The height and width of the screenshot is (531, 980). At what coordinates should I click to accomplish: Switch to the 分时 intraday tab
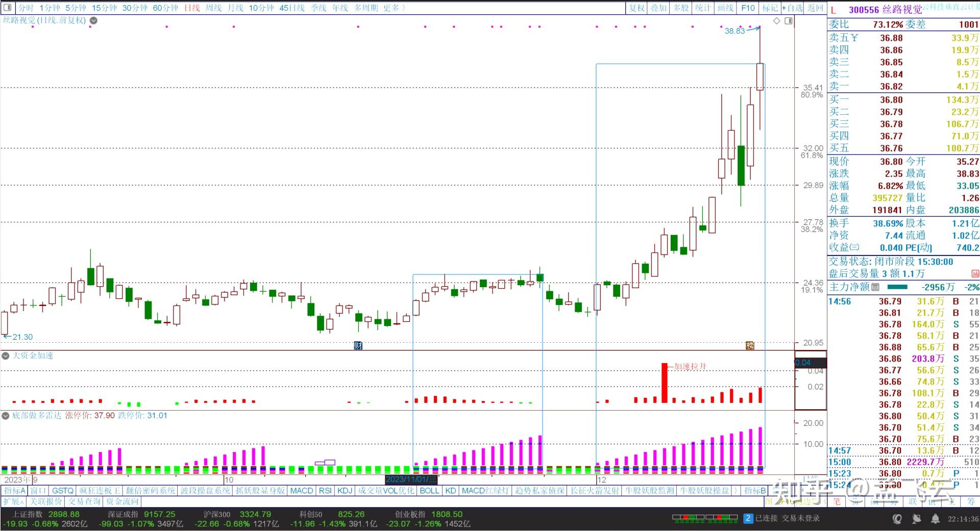pos(26,8)
